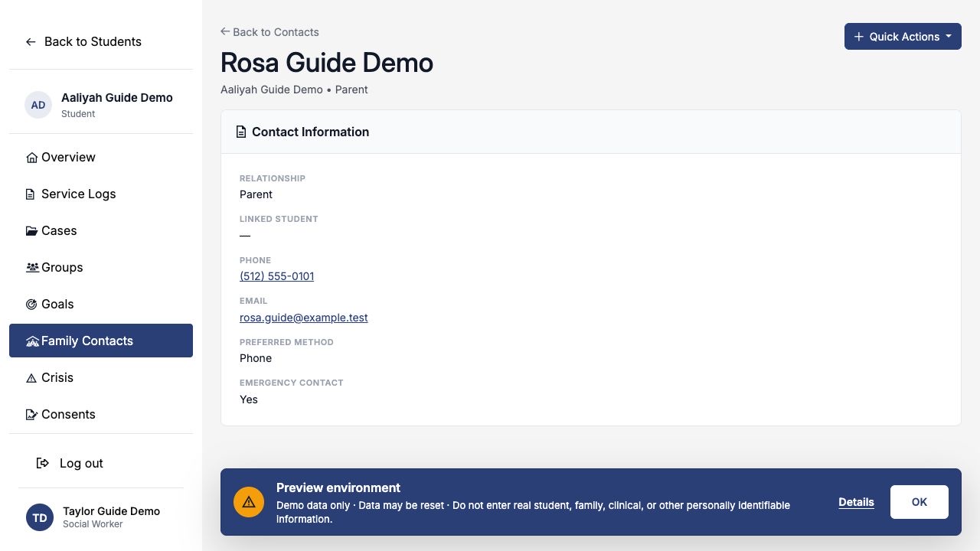Image resolution: width=980 pixels, height=551 pixels.
Task: Click the house icon beside Overview
Action: 31,158
